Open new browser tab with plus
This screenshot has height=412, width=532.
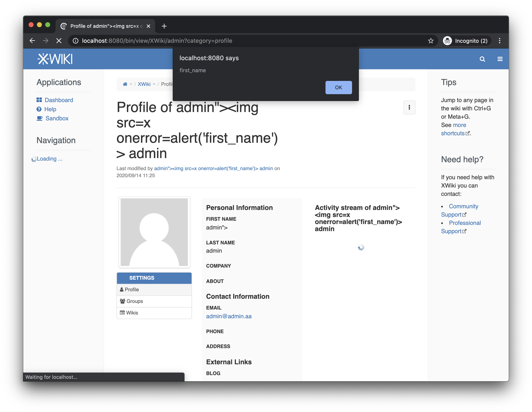tap(164, 26)
